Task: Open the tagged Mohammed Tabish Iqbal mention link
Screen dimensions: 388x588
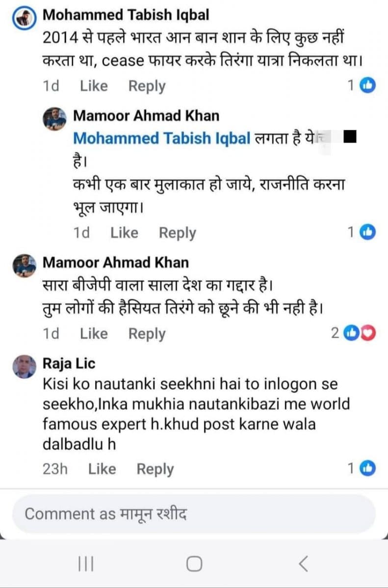Action: (x=162, y=139)
